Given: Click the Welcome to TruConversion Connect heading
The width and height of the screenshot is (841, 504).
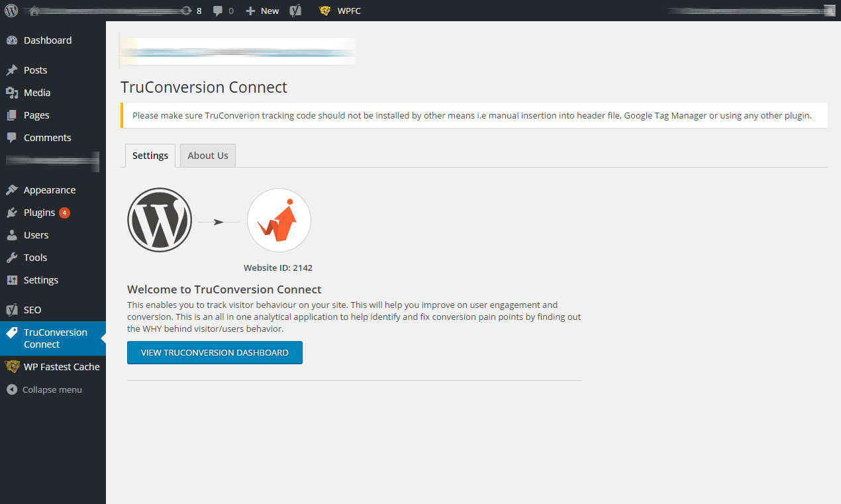Looking at the screenshot, I should click(224, 289).
